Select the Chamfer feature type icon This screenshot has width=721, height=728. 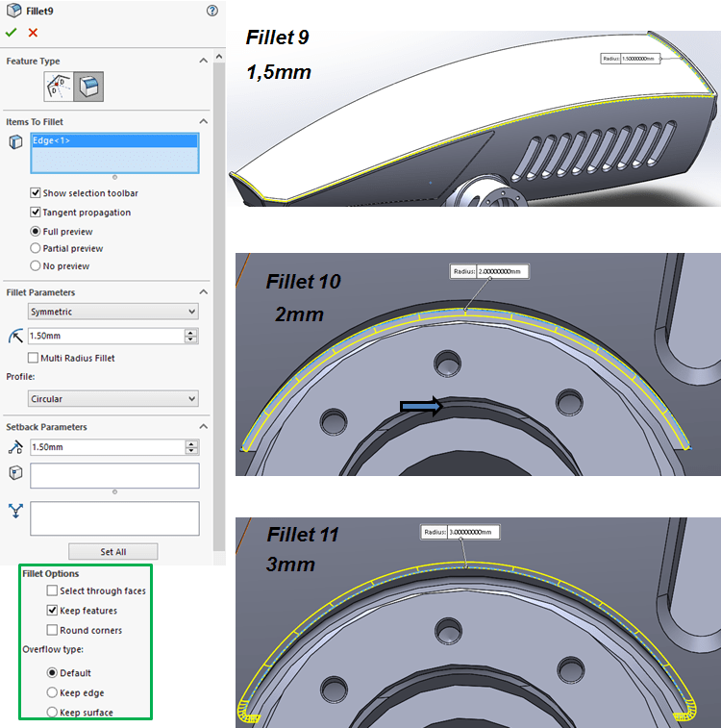click(x=59, y=88)
